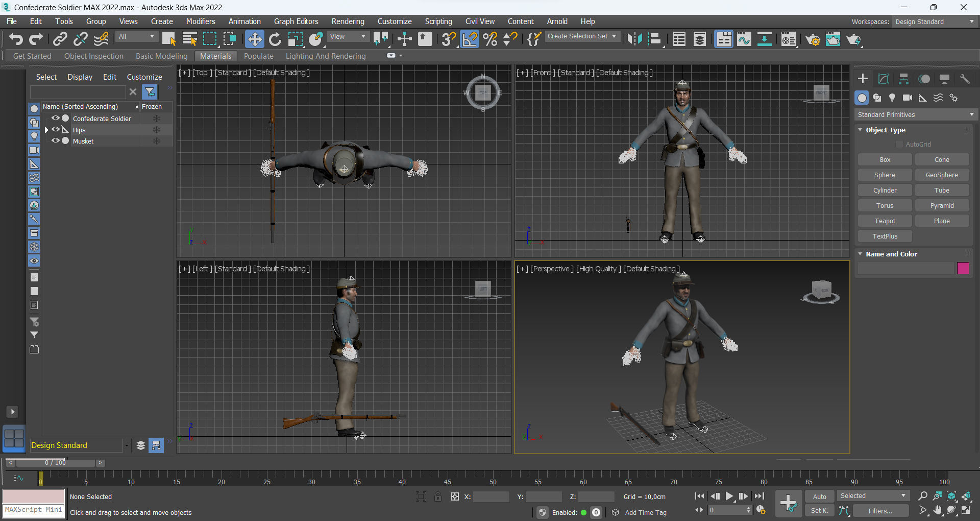Toggle visibility eye of Confederate Soldier
Image resolution: width=980 pixels, height=521 pixels.
[56, 118]
